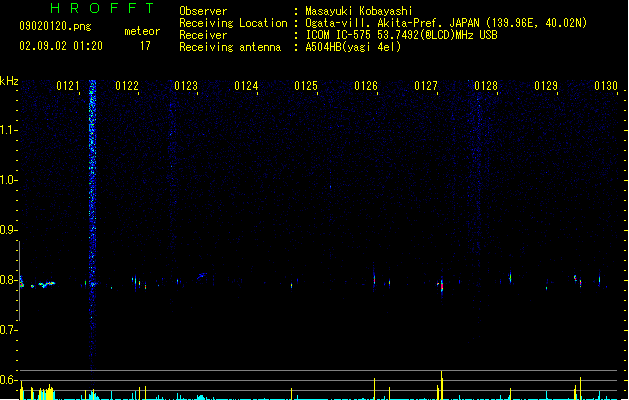Click the meteor label
This screenshot has height=400, width=629.
[142, 31]
